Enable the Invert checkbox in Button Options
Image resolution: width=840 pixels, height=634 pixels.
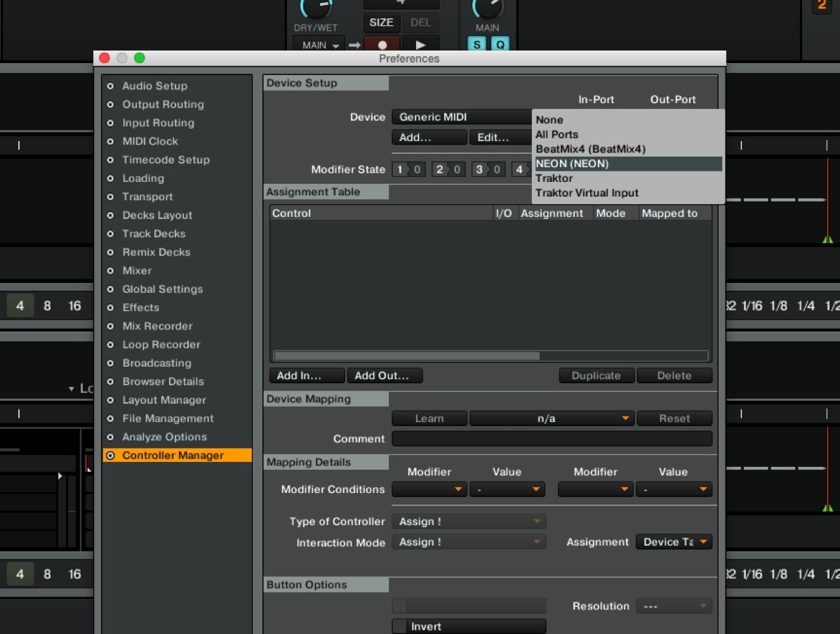(x=399, y=626)
